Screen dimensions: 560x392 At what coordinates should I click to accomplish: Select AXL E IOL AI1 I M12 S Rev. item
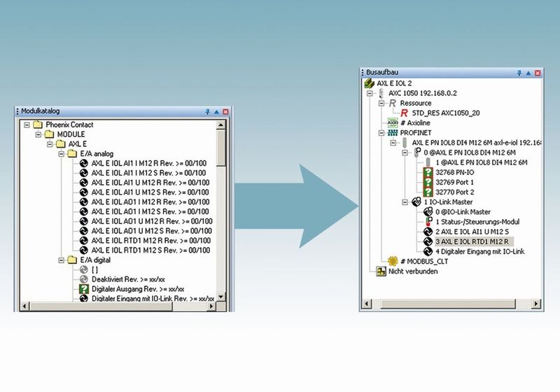tap(148, 173)
